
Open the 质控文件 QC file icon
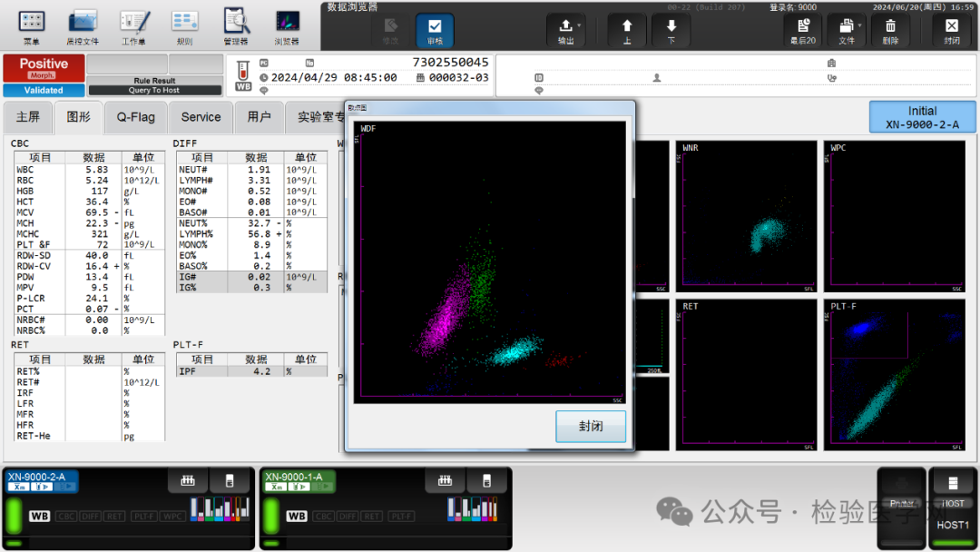click(x=83, y=27)
